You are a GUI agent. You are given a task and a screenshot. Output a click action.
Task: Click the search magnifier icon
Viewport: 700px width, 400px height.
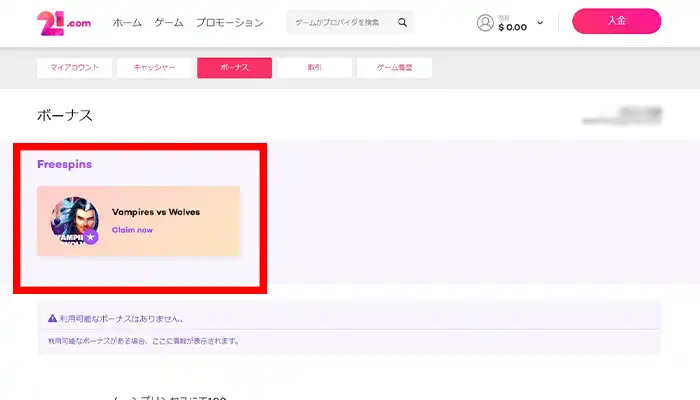(x=402, y=22)
